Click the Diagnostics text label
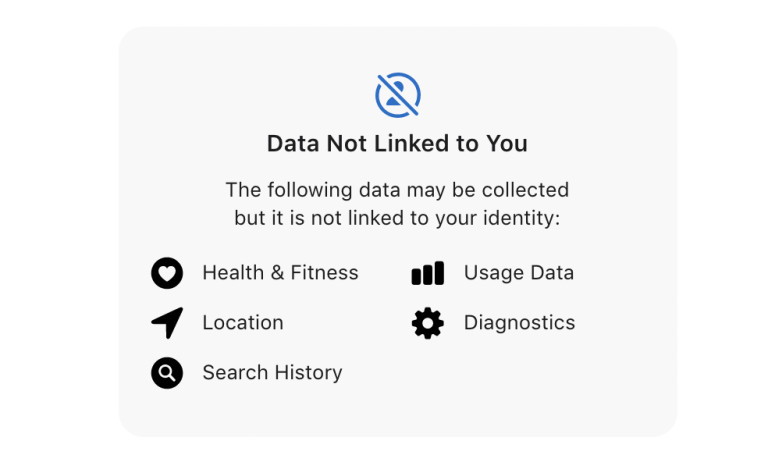This screenshot has width=768, height=462. [x=519, y=323]
